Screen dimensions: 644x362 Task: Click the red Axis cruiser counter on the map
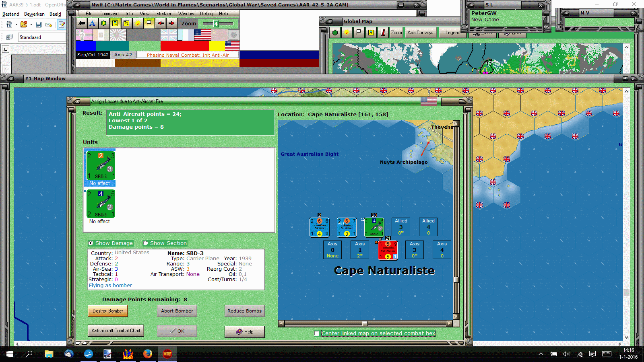pos(388,250)
